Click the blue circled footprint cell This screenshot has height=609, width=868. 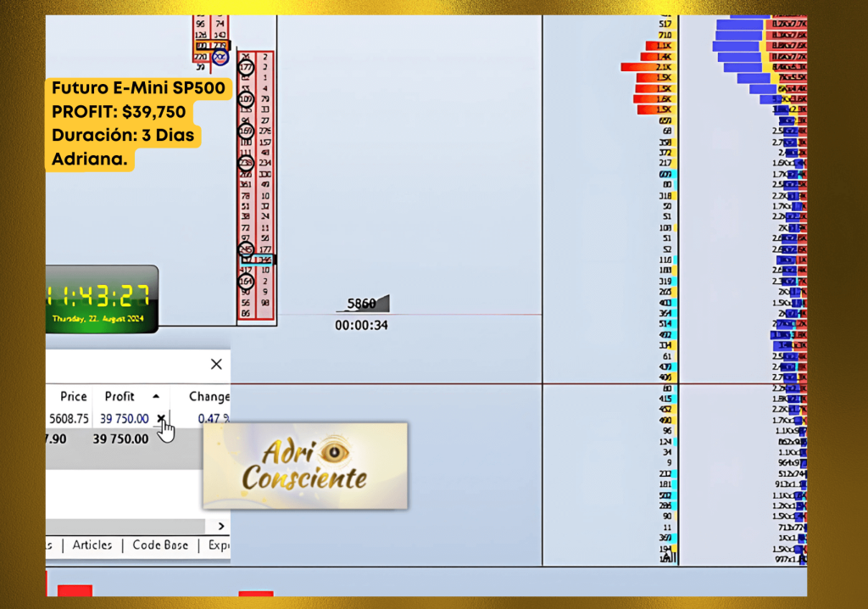click(220, 57)
